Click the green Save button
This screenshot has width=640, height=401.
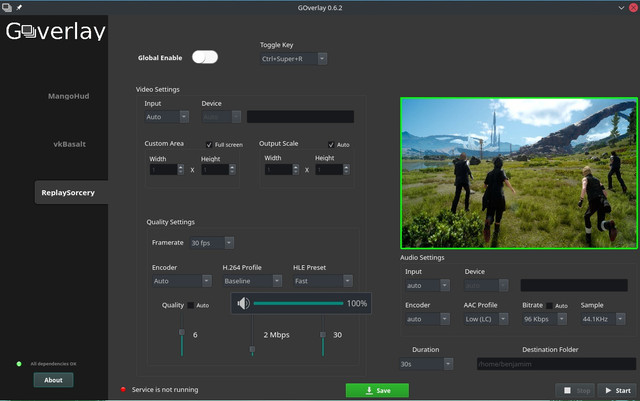point(377,390)
